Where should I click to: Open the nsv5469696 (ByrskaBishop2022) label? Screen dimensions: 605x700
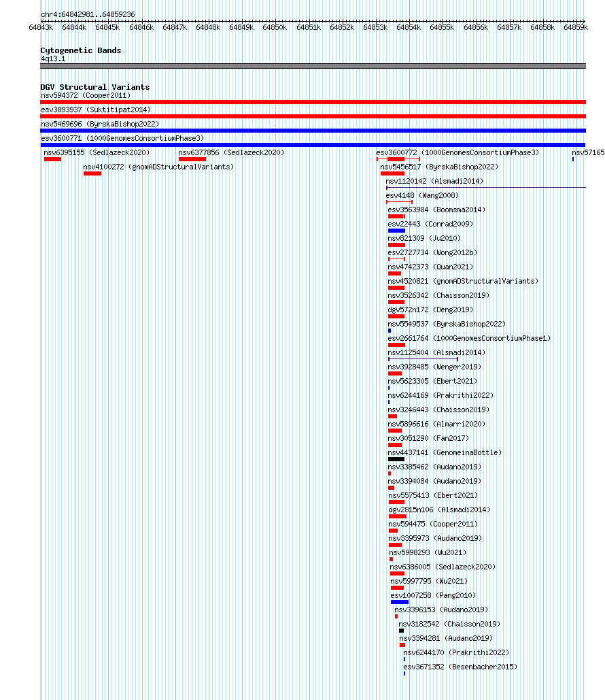[x=100, y=124]
